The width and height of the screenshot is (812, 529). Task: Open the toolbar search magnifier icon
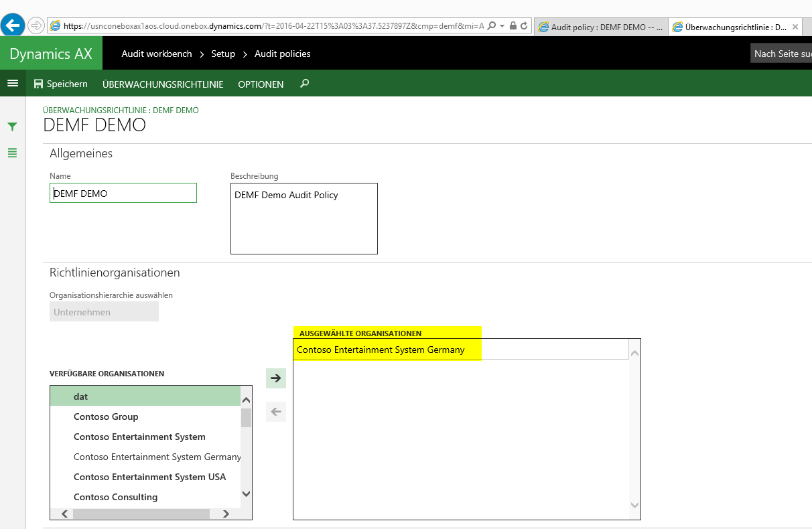click(305, 84)
